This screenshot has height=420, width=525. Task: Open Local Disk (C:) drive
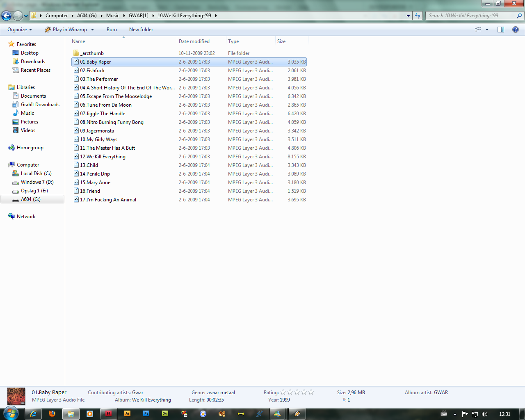coord(36,173)
